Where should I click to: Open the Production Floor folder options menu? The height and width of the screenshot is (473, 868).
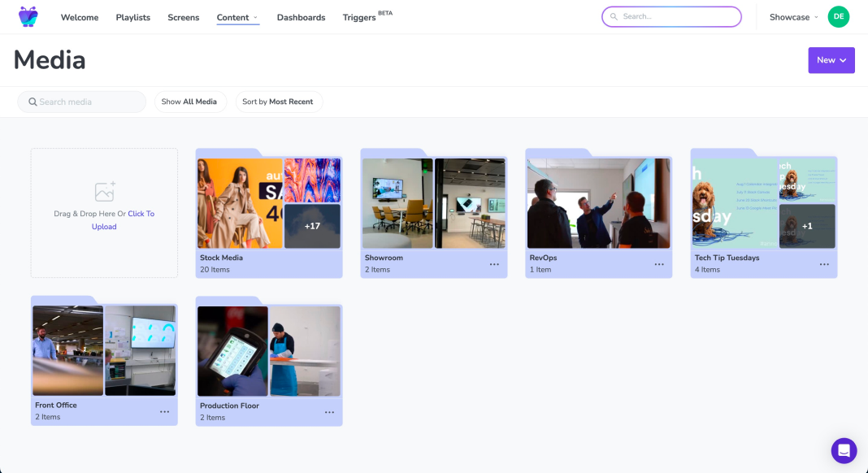coord(328,412)
